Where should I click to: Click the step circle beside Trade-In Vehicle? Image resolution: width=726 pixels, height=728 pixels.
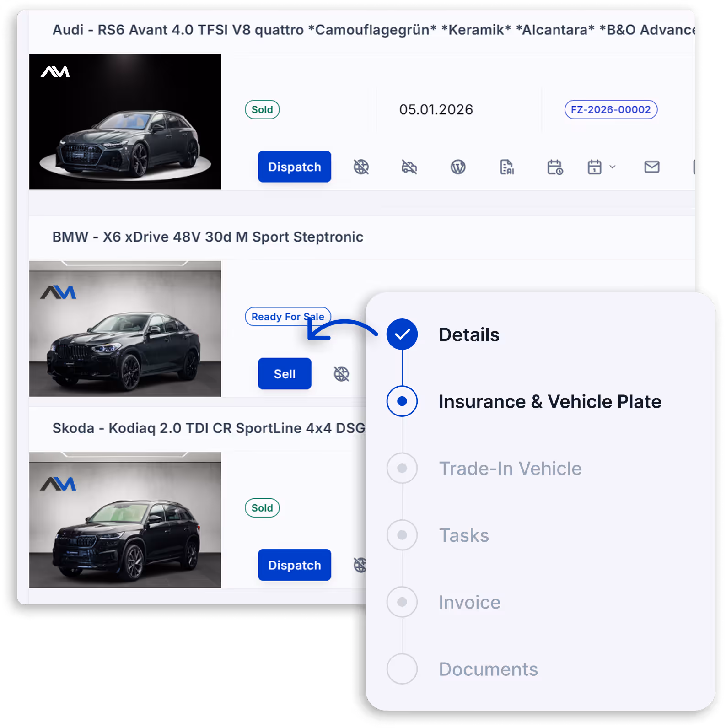point(402,468)
